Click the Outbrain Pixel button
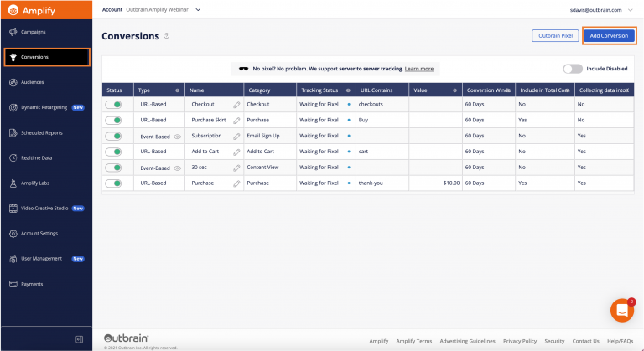 [x=555, y=36]
